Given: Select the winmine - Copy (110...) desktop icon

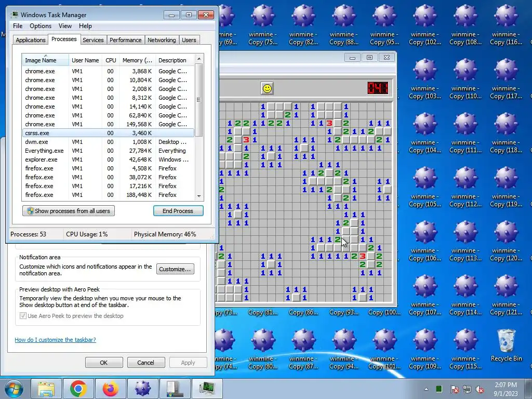Looking at the screenshot, I should 465,79.
